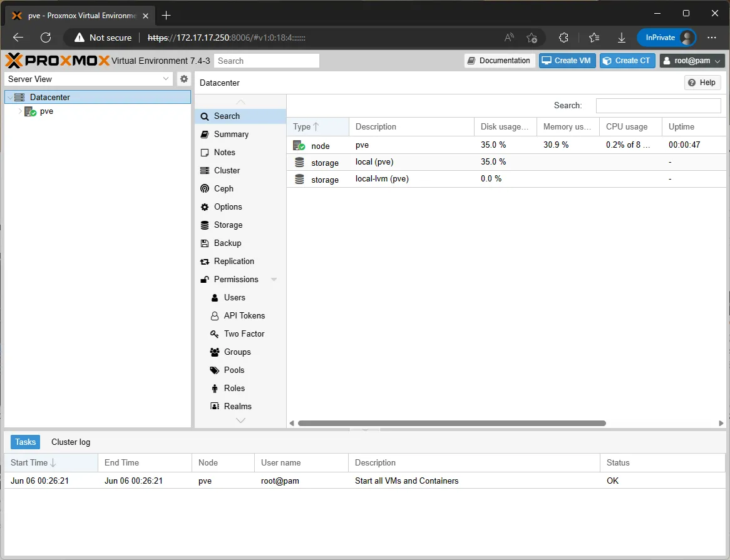The height and width of the screenshot is (560, 730).
Task: Click the Create VM button
Action: (x=567, y=61)
